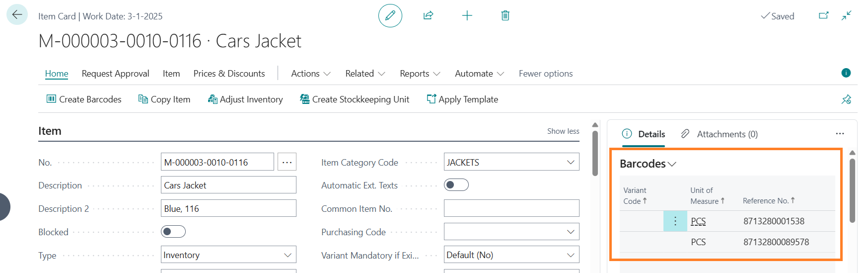Open the Related menu
Image resolution: width=868 pixels, height=273 pixels.
coord(365,74)
